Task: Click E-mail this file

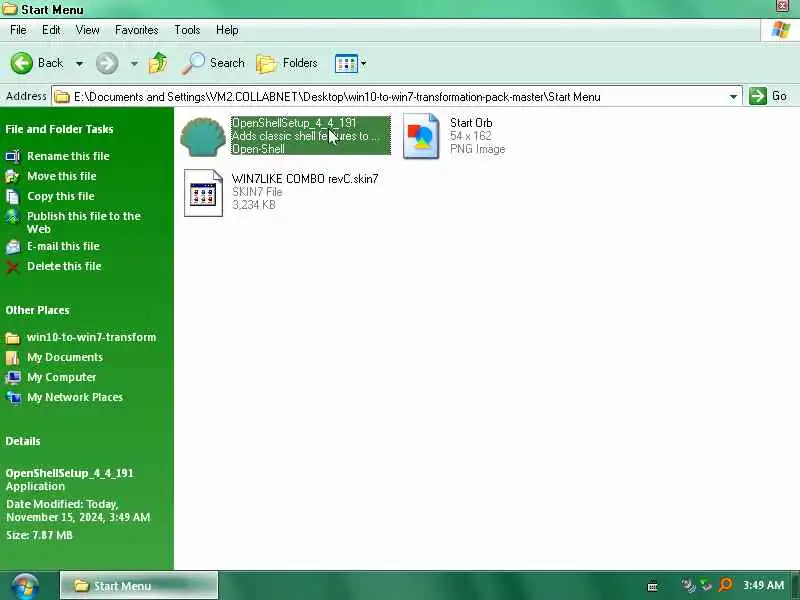Action: 63,246
